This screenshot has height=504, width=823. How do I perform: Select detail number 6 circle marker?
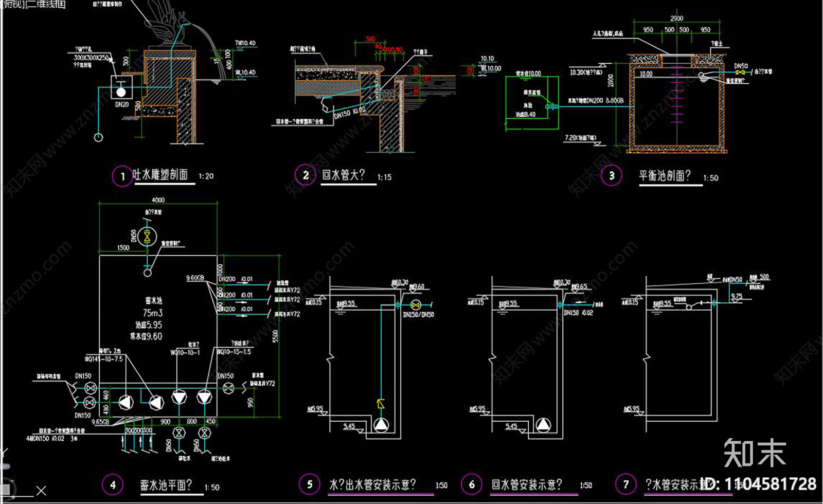[x=472, y=484]
